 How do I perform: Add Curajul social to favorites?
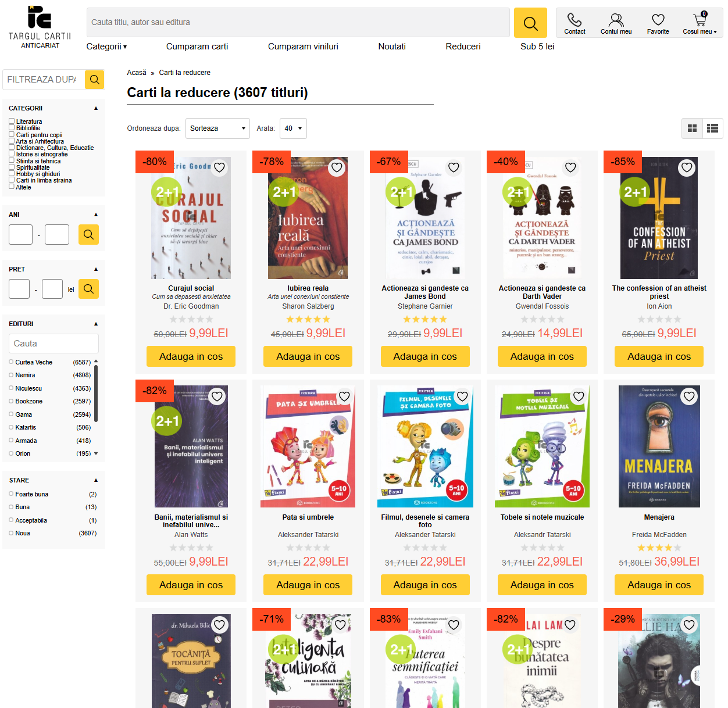[x=219, y=167]
